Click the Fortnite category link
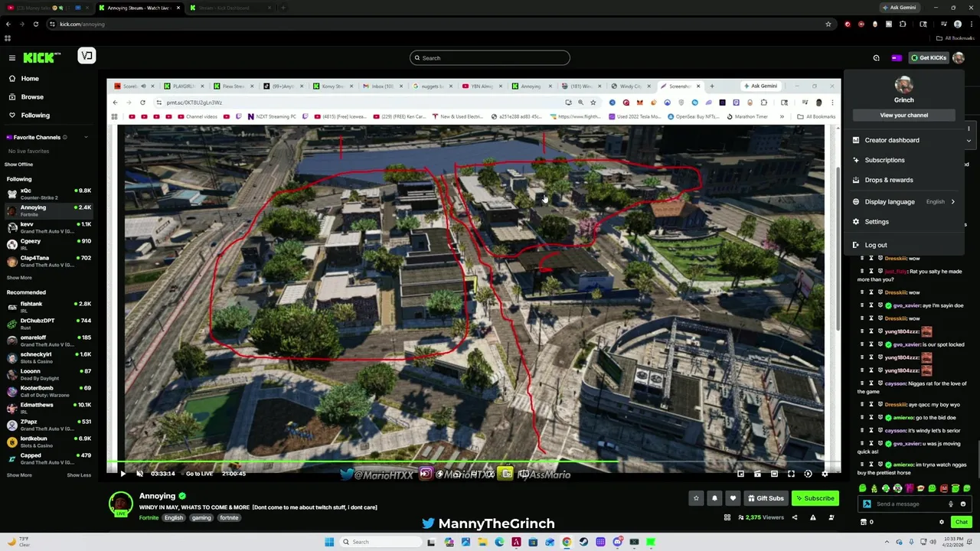 pos(149,517)
